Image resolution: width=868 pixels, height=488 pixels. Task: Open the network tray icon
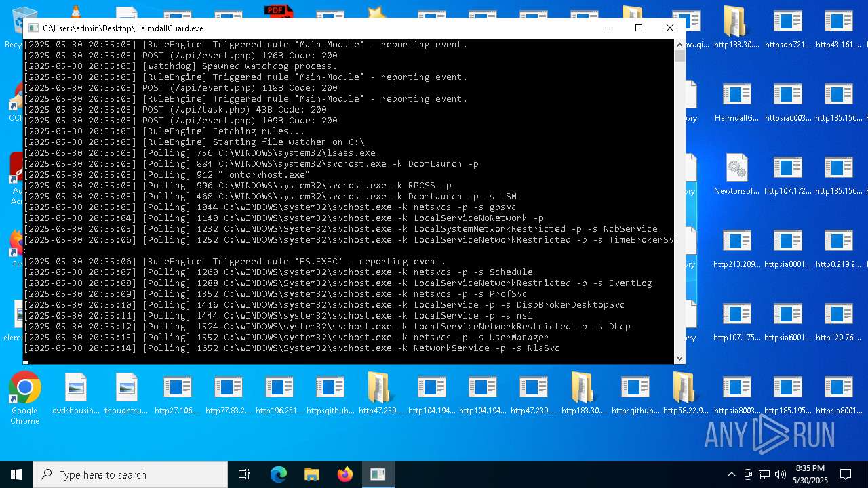tap(764, 474)
